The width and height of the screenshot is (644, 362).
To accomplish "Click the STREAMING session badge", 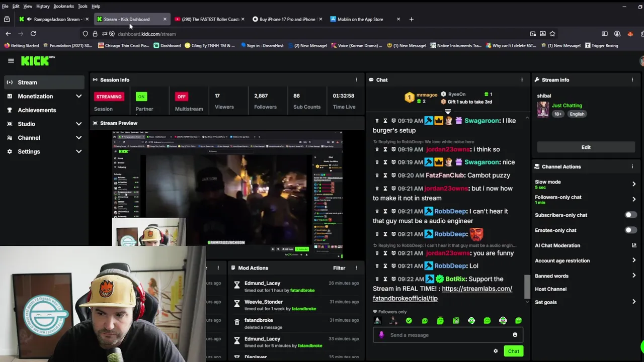I will click(x=109, y=97).
